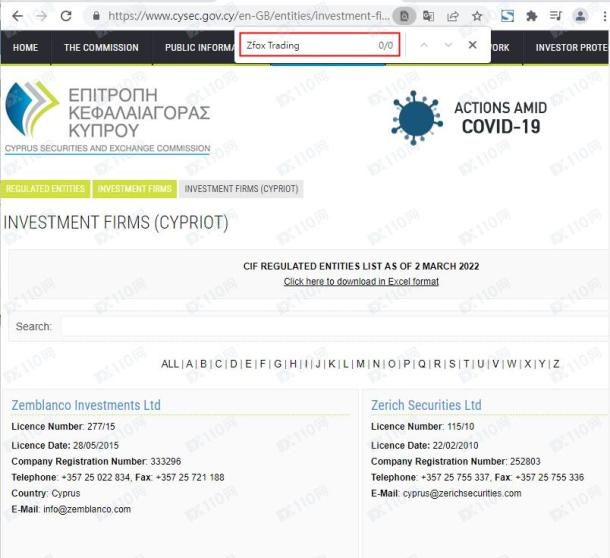The width and height of the screenshot is (610, 558).
Task: Click into the Search field
Action: pyautogui.click(x=335, y=326)
